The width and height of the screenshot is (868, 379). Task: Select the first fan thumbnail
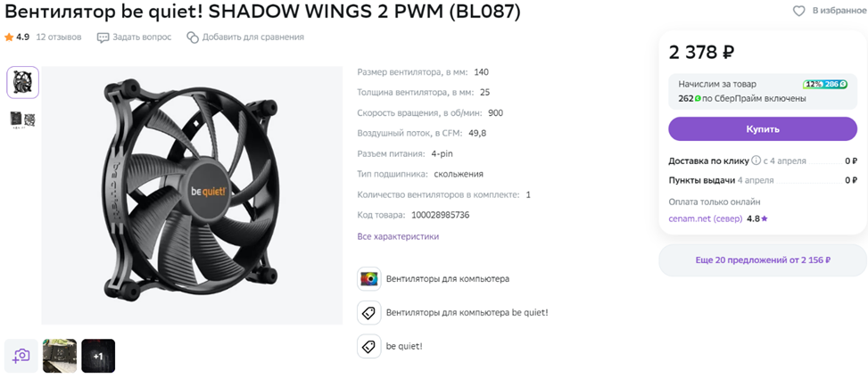22,82
